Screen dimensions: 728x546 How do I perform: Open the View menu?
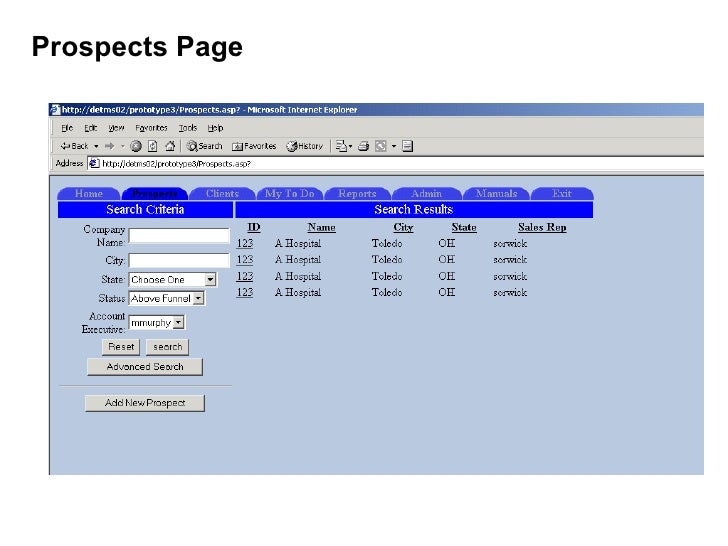pyautogui.click(x=116, y=128)
